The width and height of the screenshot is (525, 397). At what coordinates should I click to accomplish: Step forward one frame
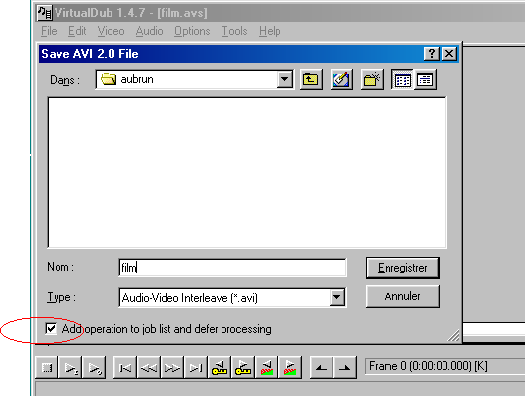click(172, 368)
